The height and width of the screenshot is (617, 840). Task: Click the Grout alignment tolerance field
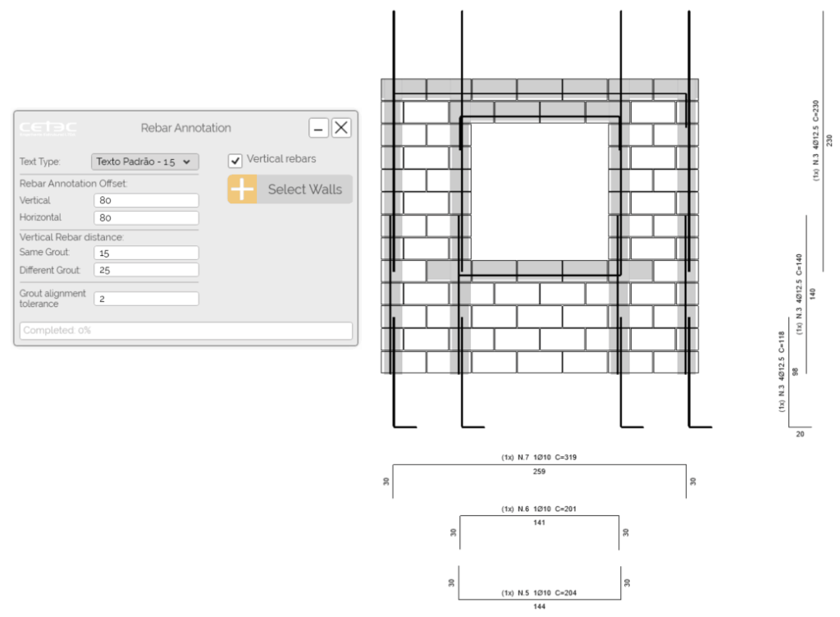tap(146, 298)
